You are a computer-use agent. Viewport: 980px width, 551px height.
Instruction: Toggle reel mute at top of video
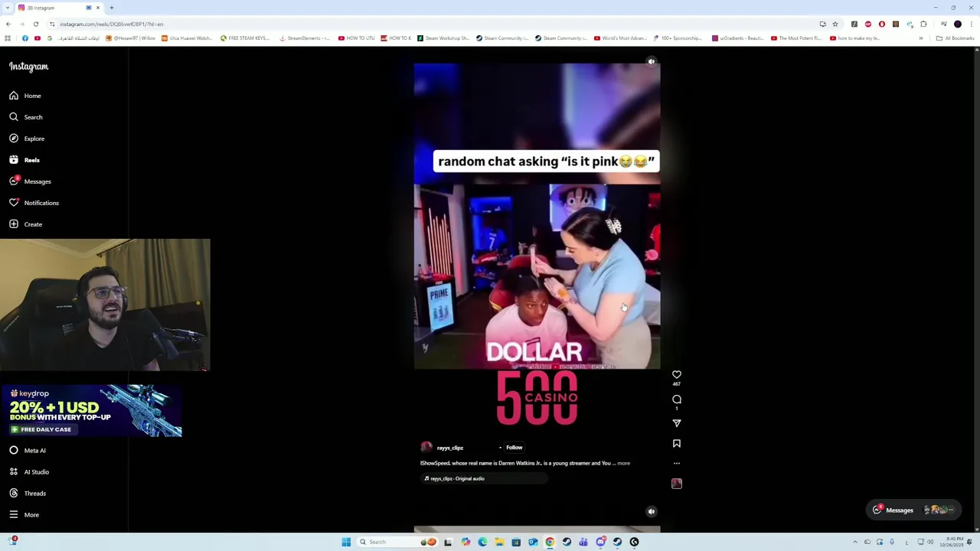pyautogui.click(x=651, y=62)
